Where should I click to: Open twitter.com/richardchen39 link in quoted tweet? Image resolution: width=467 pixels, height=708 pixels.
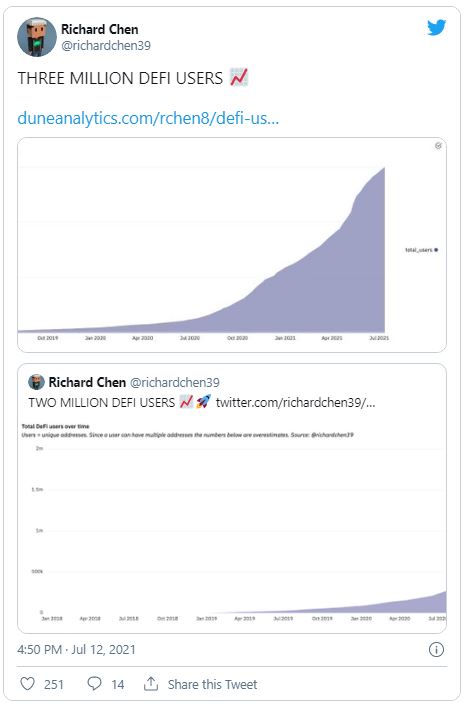[295, 402]
